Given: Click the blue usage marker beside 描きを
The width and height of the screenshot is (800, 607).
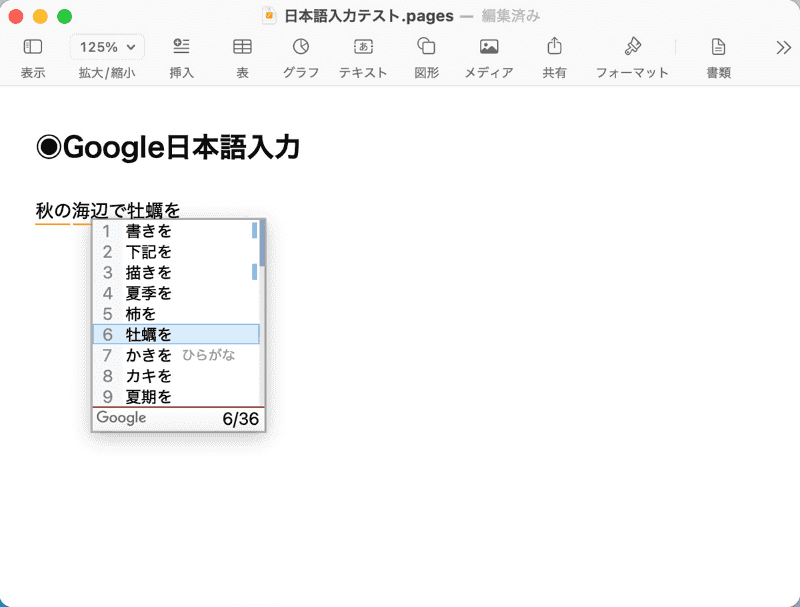Looking at the screenshot, I should [254, 272].
